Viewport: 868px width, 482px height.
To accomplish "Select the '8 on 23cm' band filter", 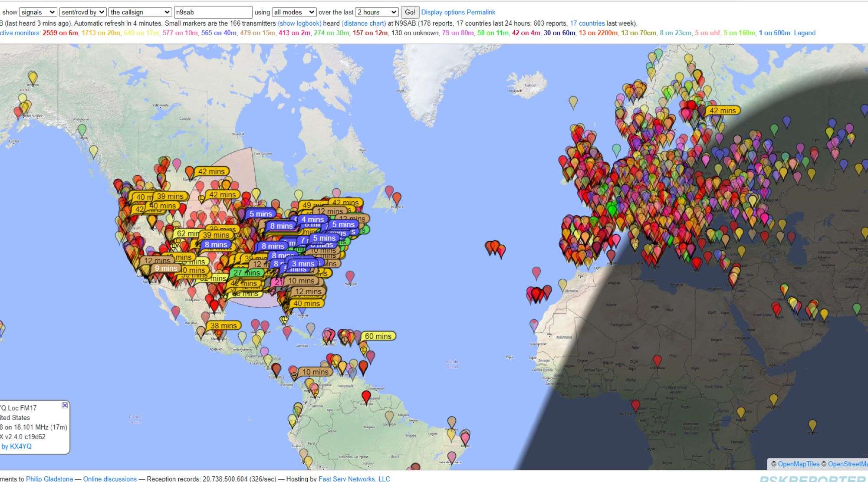I will [x=676, y=33].
